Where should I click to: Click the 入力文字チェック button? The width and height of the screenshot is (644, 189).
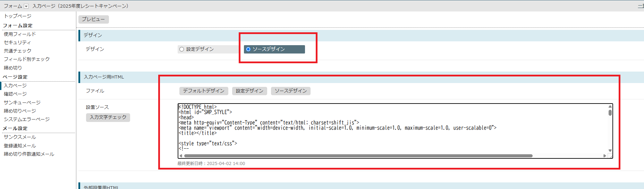point(108,117)
